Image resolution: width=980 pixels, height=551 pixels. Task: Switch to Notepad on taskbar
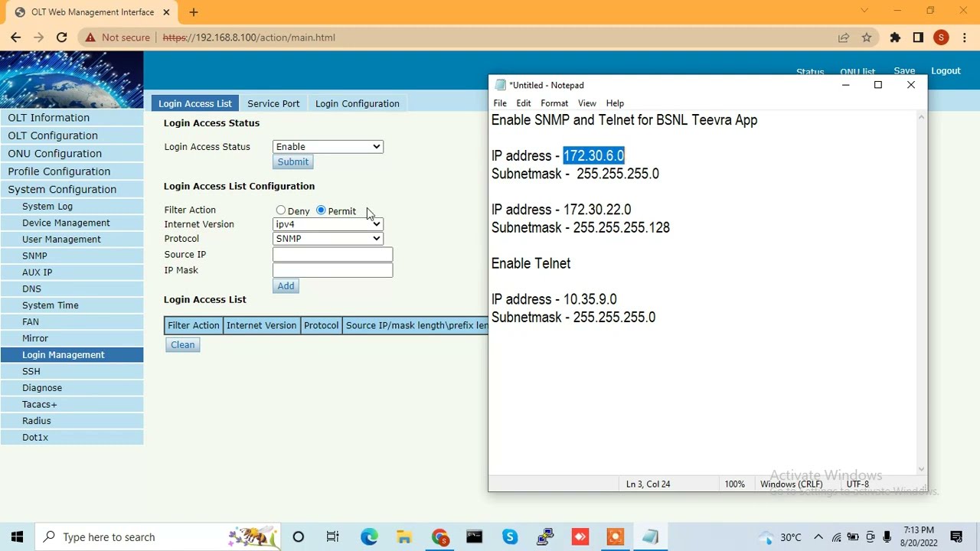(x=650, y=536)
